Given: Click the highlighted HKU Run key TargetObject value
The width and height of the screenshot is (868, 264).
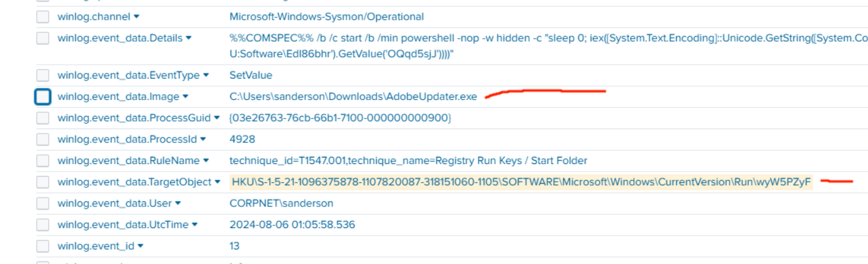Looking at the screenshot, I should point(522,182).
